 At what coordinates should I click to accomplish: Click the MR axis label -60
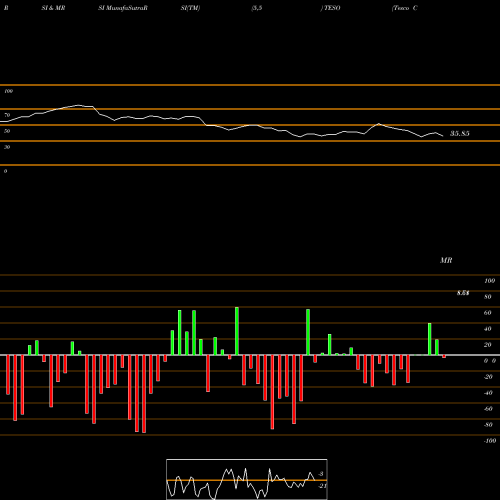pos(488,409)
